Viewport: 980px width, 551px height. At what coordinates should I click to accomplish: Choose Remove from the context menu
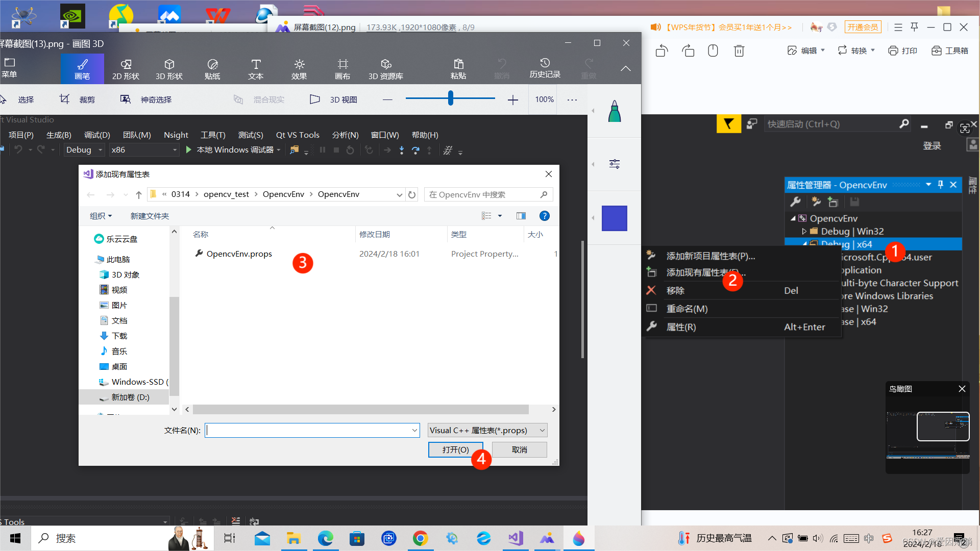point(675,290)
